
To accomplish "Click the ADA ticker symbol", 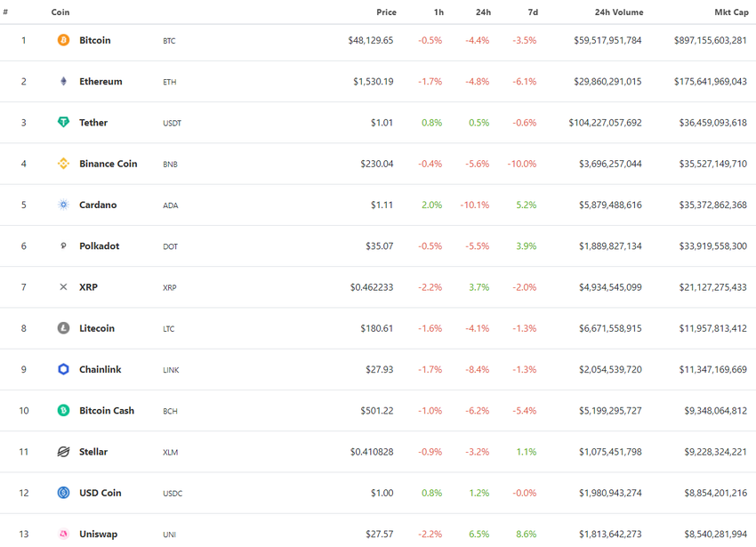I will [x=171, y=205].
